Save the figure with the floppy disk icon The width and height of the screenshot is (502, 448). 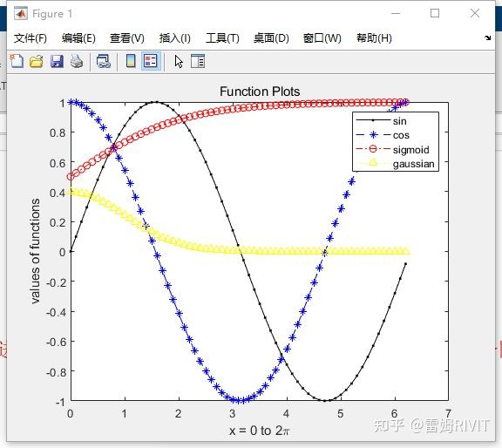[57, 61]
